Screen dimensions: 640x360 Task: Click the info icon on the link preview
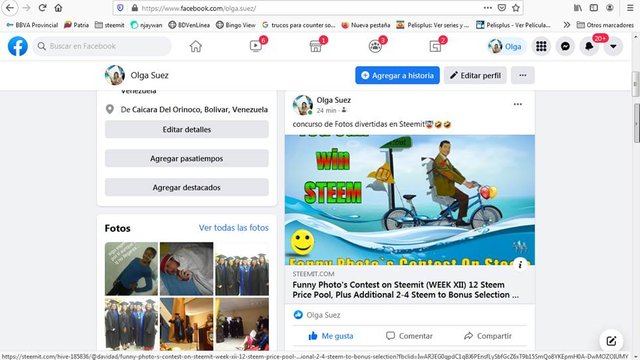click(520, 264)
